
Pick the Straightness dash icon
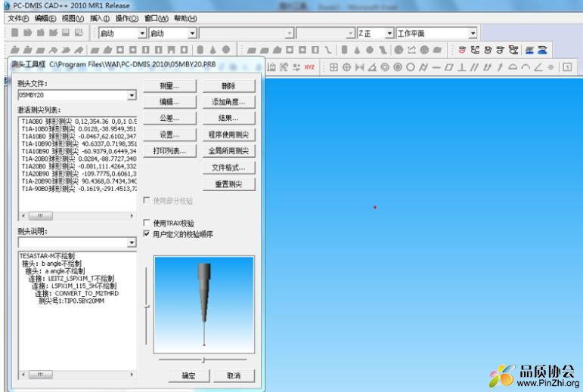click(436, 67)
